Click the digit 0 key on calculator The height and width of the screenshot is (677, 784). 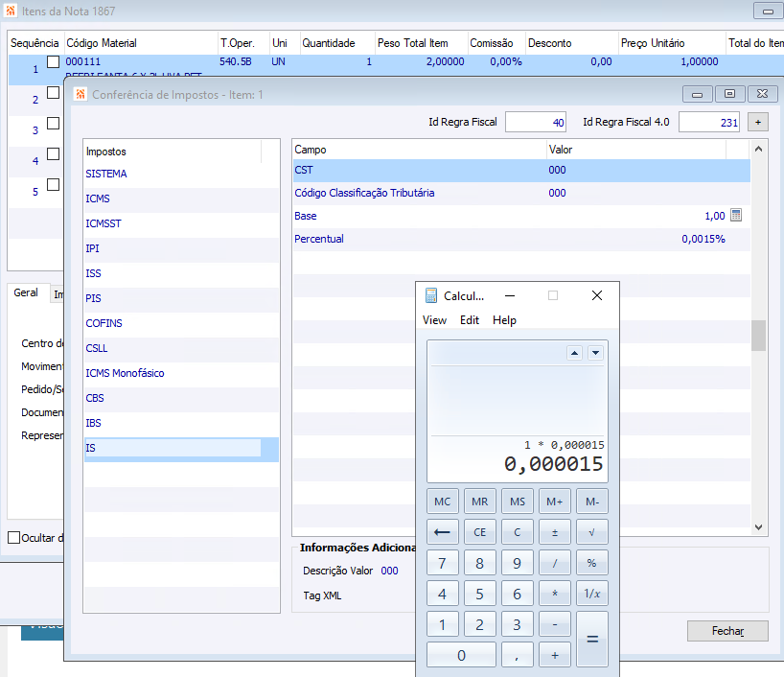pos(461,655)
